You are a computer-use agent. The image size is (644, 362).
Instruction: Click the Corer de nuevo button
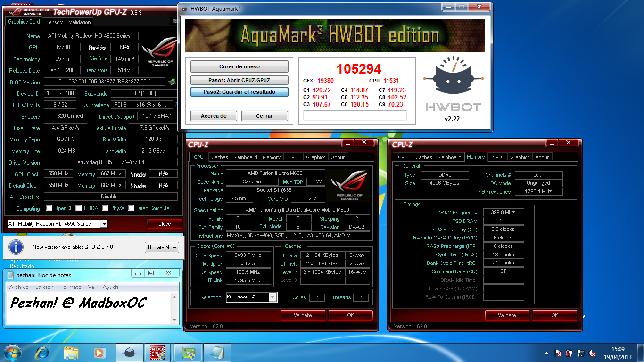[239, 66]
